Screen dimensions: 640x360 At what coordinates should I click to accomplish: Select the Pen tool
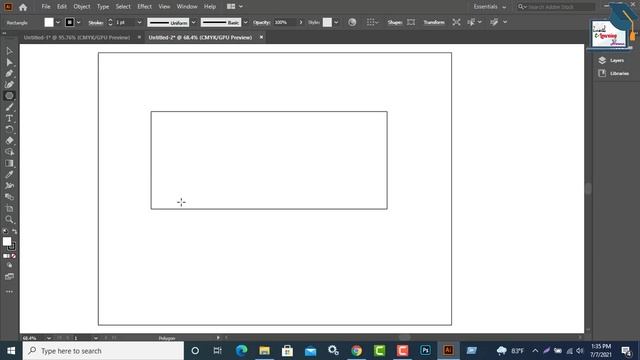pos(9,73)
